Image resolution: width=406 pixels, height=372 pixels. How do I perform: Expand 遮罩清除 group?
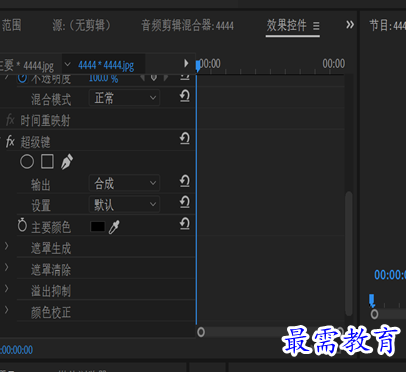6,267
